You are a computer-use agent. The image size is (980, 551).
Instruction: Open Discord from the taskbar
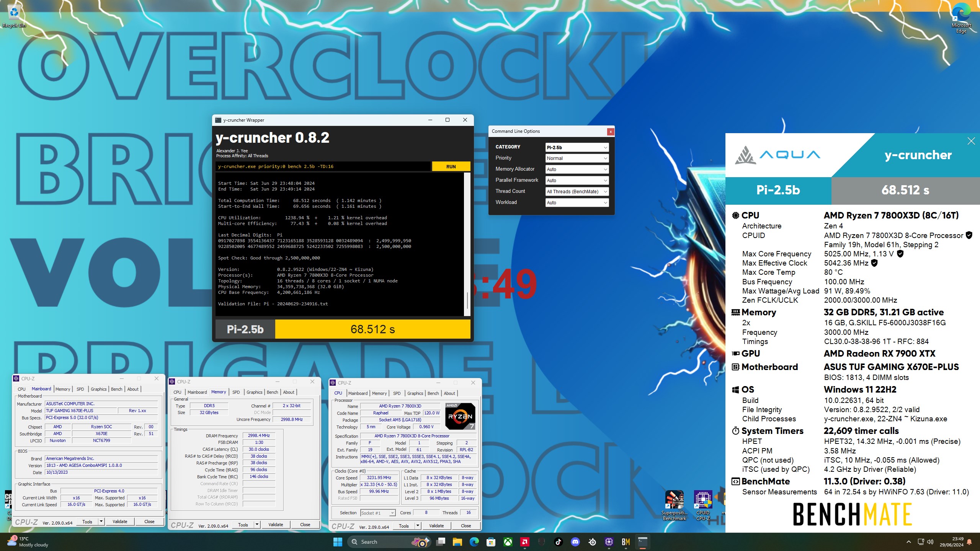click(575, 542)
